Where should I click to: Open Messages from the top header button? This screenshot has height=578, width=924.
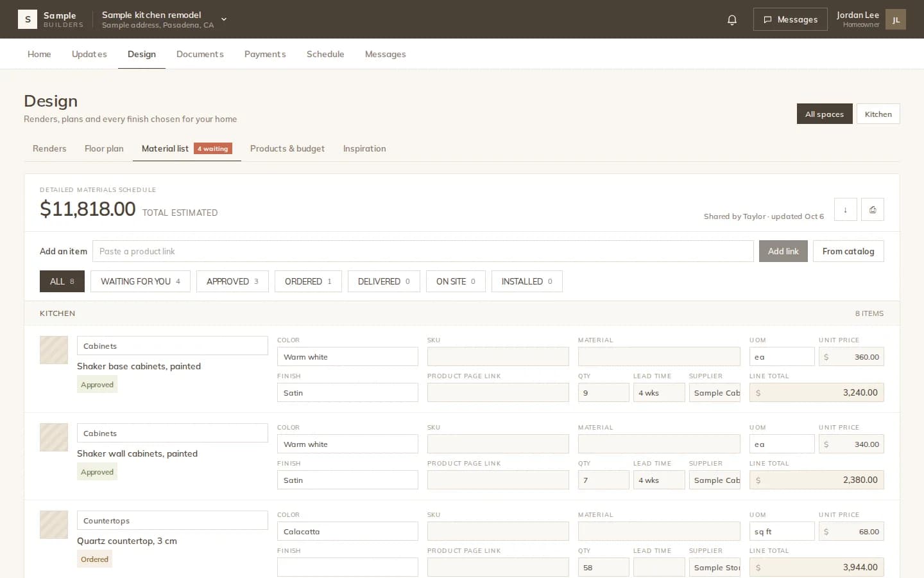(x=791, y=19)
